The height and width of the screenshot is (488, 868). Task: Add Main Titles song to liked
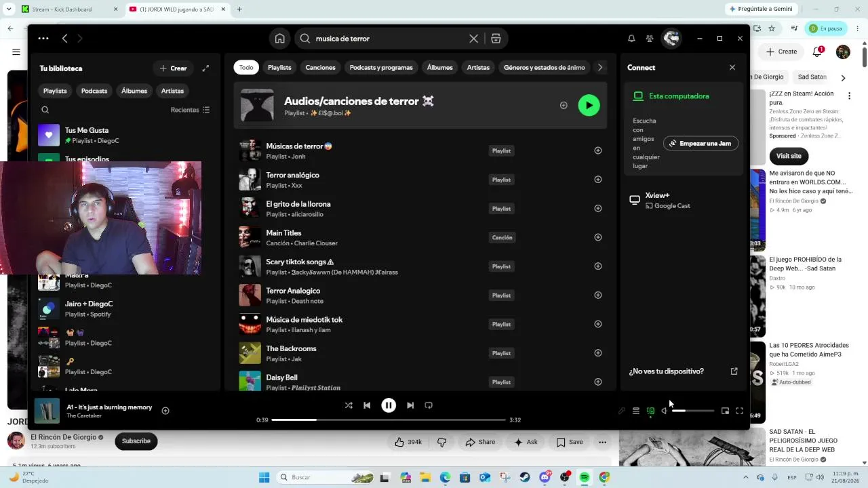coord(598,237)
